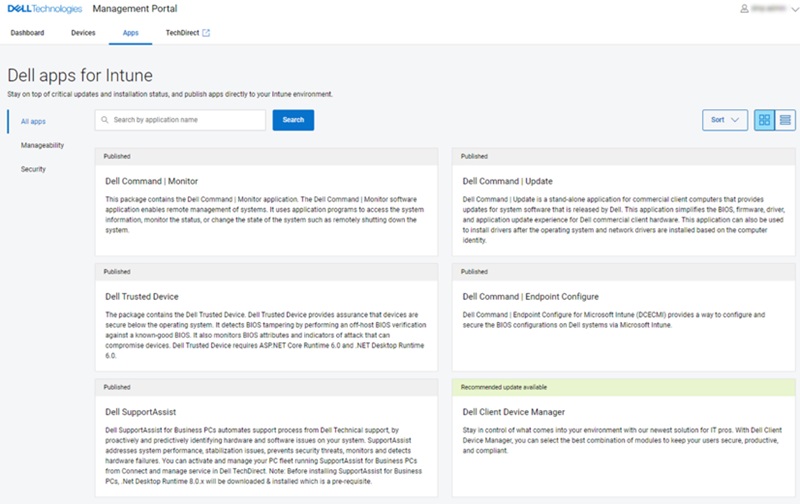This screenshot has height=504, width=800.
Task: Click the user profile icon
Action: [744, 9]
